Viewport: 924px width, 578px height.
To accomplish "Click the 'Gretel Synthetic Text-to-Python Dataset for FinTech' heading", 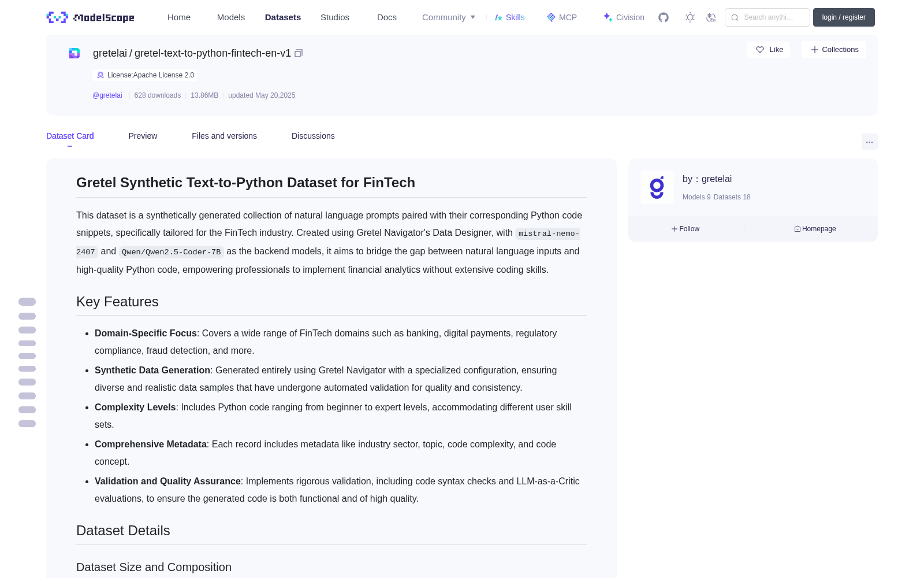I will click(x=245, y=183).
